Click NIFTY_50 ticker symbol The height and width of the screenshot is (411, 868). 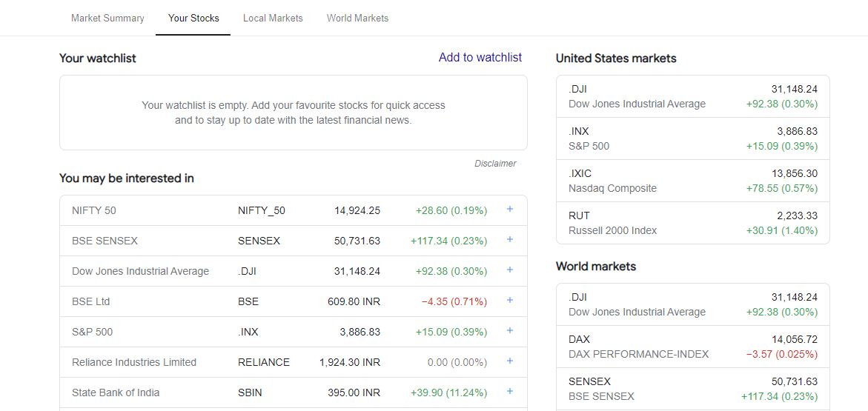click(x=261, y=211)
